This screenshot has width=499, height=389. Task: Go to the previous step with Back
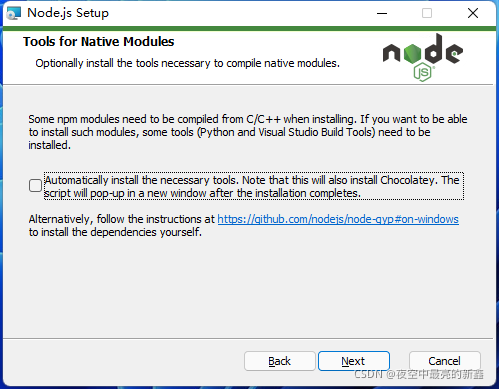(280, 361)
